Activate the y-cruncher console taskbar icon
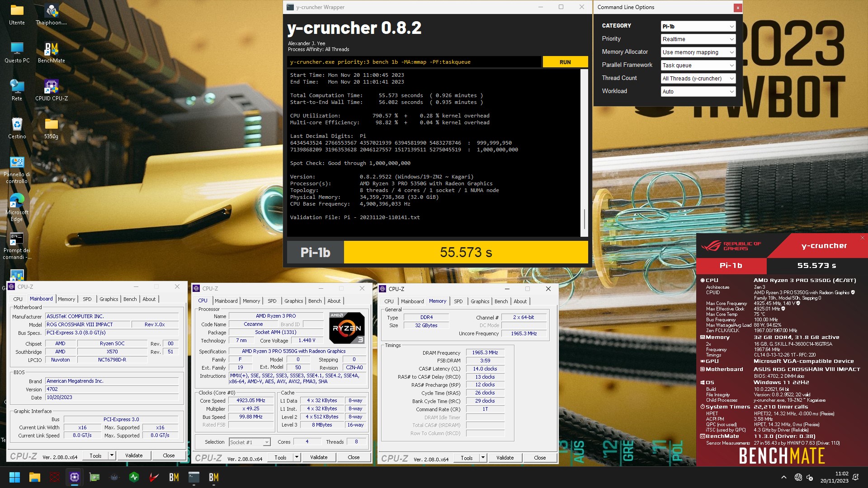Image resolution: width=868 pixels, height=488 pixels. click(193, 477)
